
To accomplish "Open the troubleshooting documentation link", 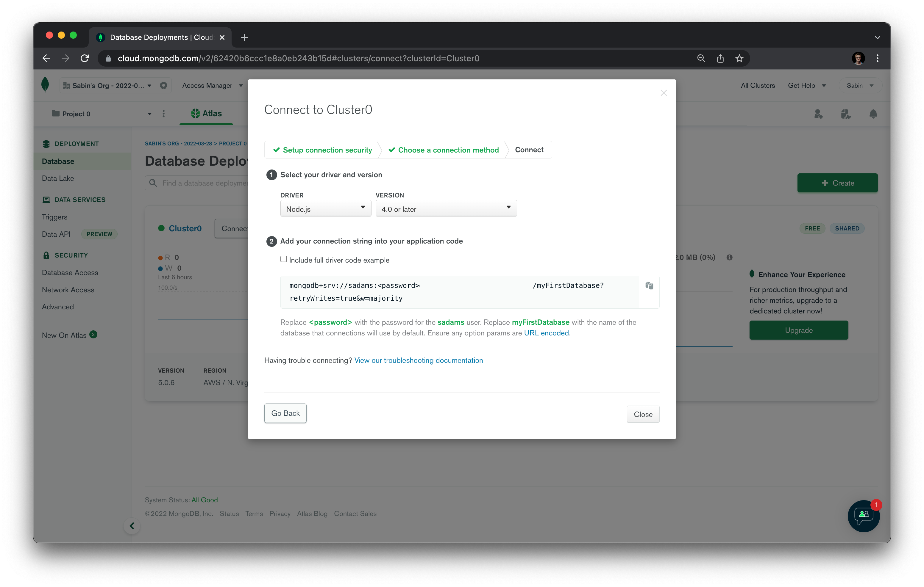I will click(418, 360).
